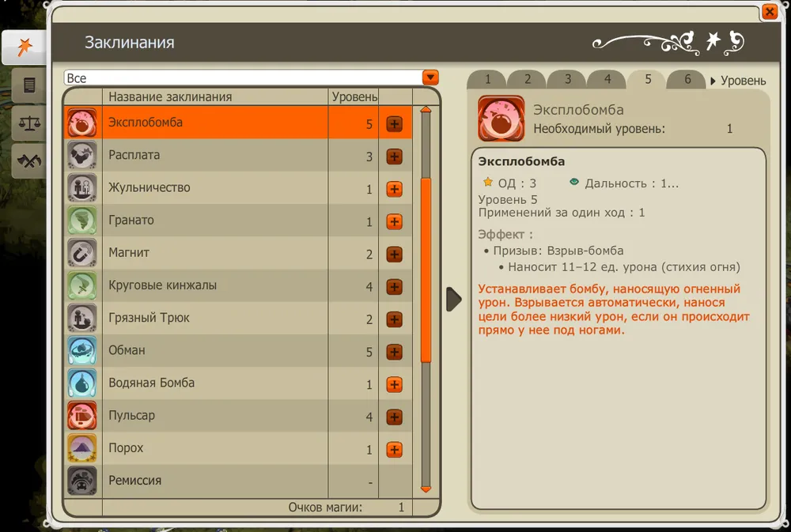Raise Эксплобомба level with plus button

point(395,124)
